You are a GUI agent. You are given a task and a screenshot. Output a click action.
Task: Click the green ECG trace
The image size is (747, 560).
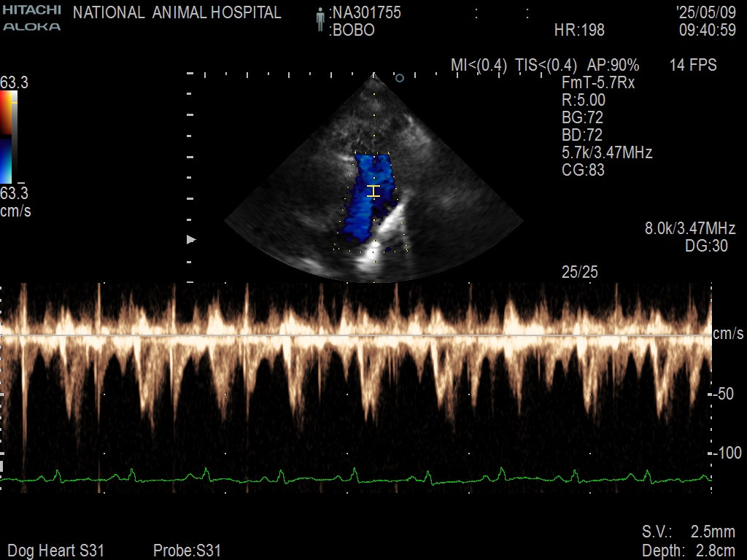pos(356,478)
